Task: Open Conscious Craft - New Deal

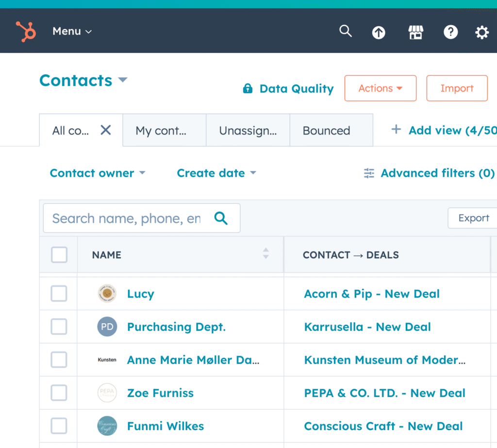Action: [x=383, y=426]
